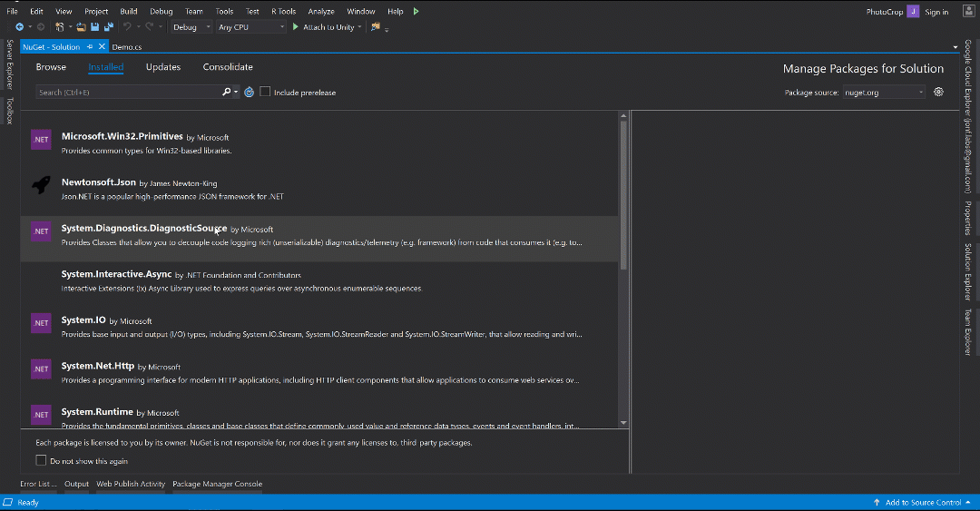
Task: Click the package list scroll up arrow
Action: click(623, 115)
